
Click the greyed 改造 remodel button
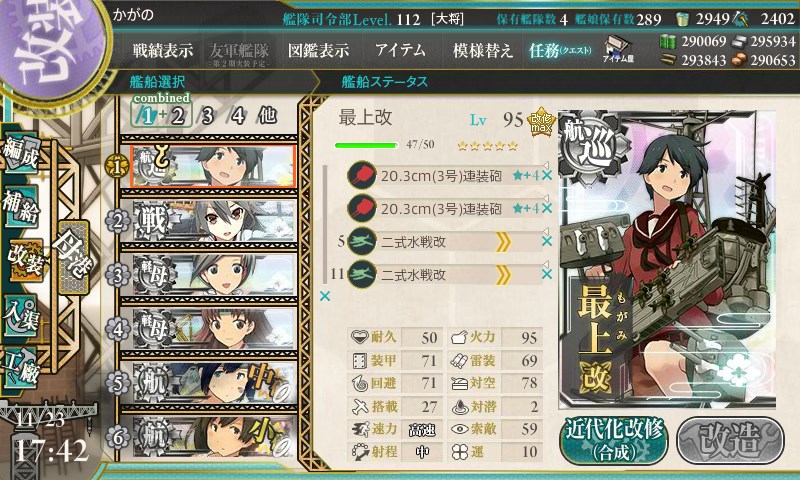click(730, 440)
